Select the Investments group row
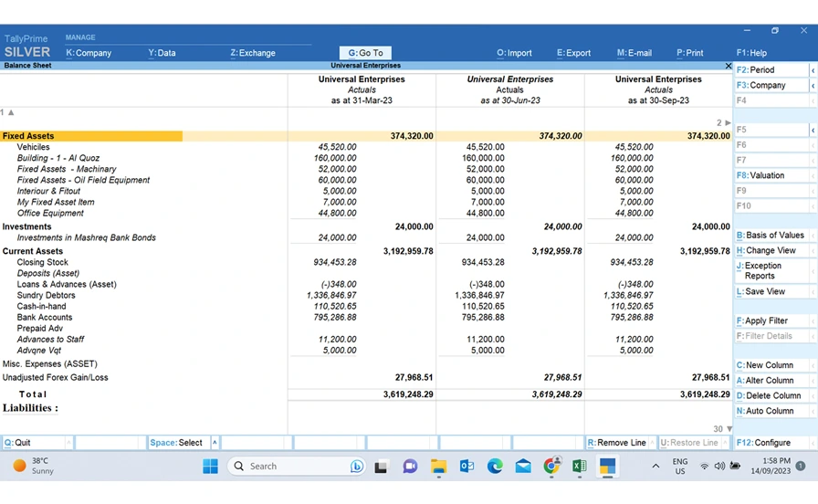This screenshot has width=818, height=504. click(x=365, y=226)
